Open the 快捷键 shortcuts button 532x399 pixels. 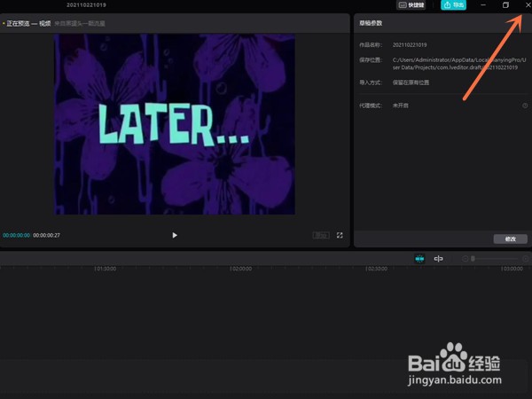pyautogui.click(x=411, y=5)
